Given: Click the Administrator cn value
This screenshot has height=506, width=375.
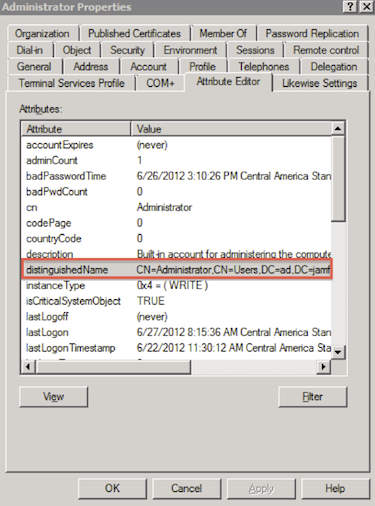Looking at the screenshot, I should [164, 207].
